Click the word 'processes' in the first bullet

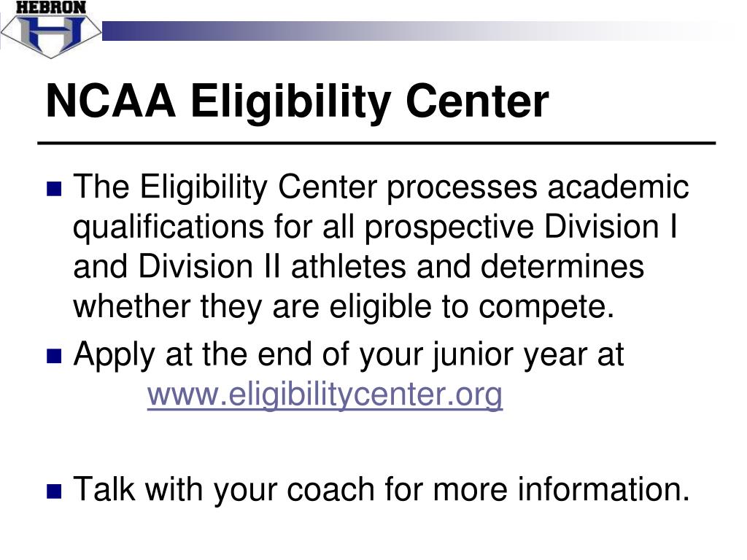pos(462,188)
